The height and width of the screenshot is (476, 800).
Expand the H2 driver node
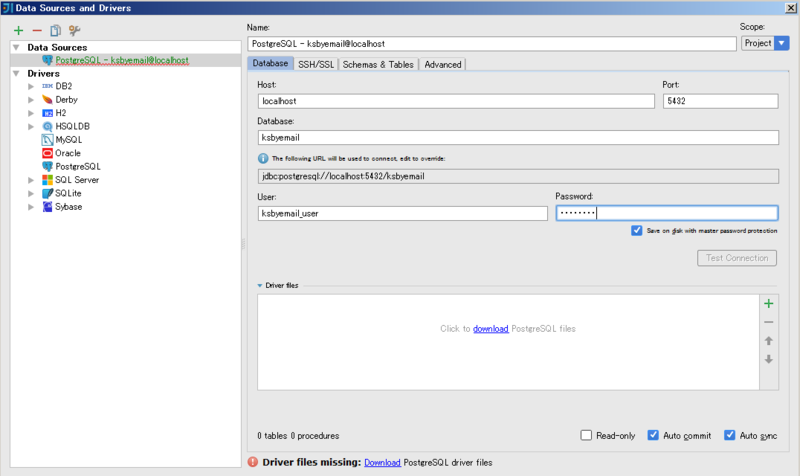coord(31,113)
